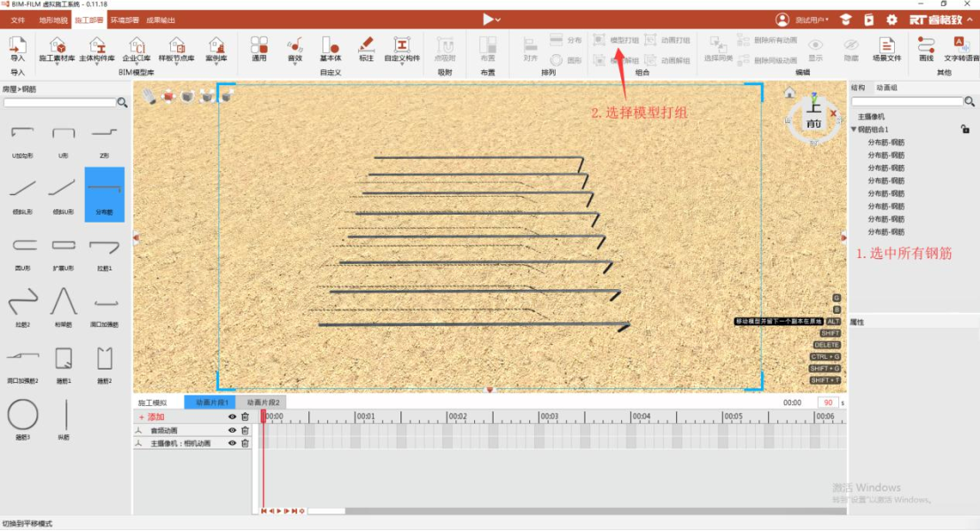Toggle the 点吸附 snap option
Image resolution: width=980 pixels, height=531 pixels.
tap(445, 49)
